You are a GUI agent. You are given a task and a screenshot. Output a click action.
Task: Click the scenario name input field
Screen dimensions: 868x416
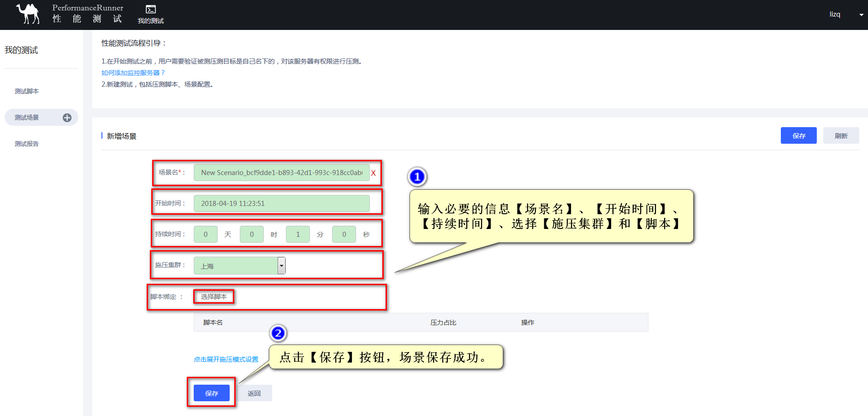tap(281, 173)
